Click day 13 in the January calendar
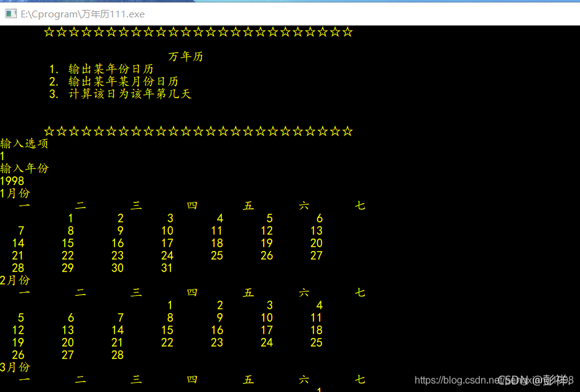 pos(316,230)
